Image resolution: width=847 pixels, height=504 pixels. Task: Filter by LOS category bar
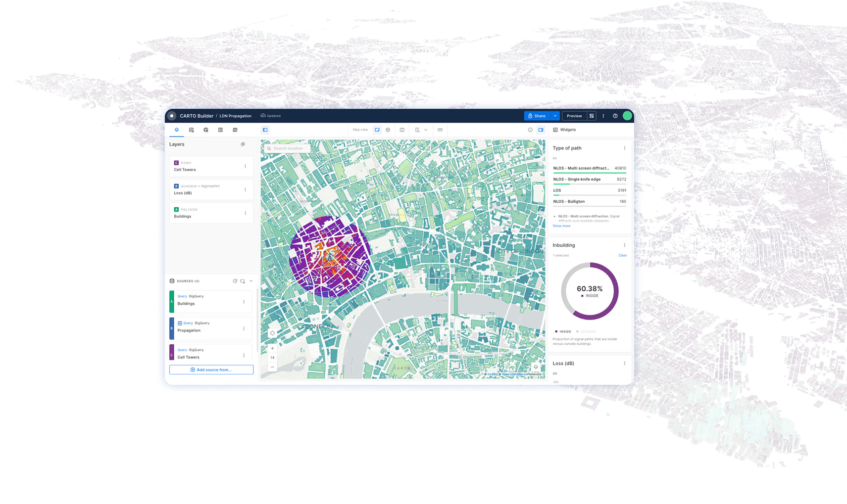590,191
